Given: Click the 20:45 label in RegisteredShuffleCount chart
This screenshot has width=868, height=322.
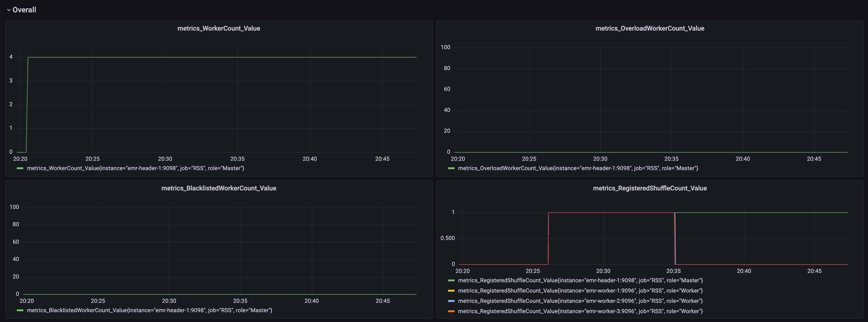Looking at the screenshot, I should (x=814, y=271).
